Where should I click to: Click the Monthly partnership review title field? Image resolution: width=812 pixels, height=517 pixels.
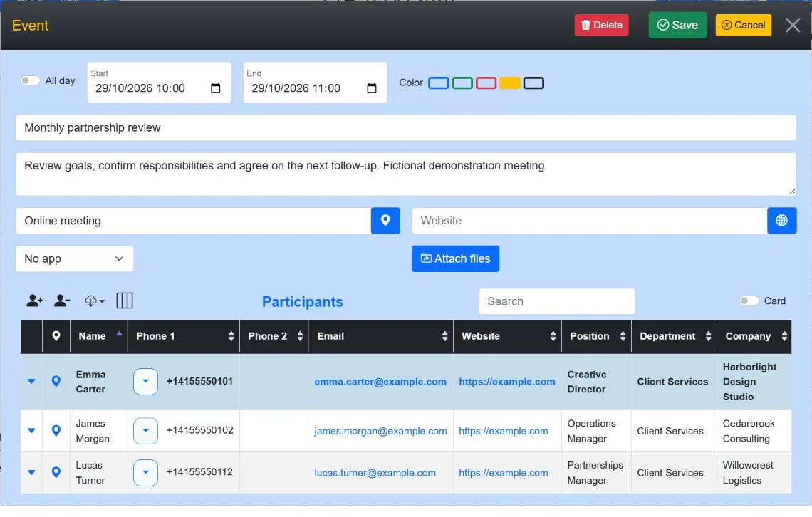point(406,127)
